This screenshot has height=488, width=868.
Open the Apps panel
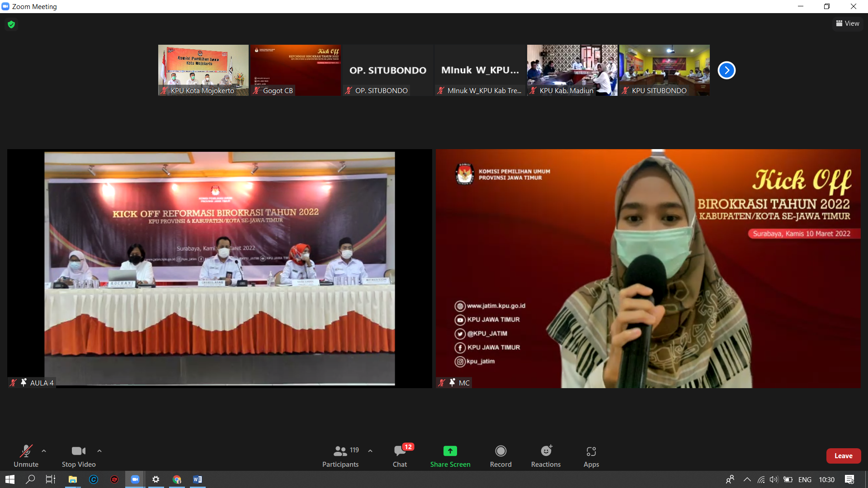click(591, 456)
